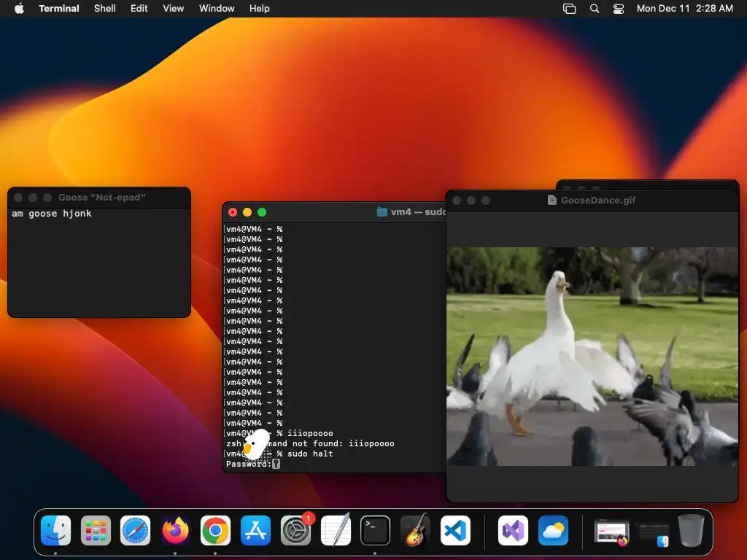Click the minimized Finder window thumbnail in dock
747x560 pixels.
click(x=654, y=533)
